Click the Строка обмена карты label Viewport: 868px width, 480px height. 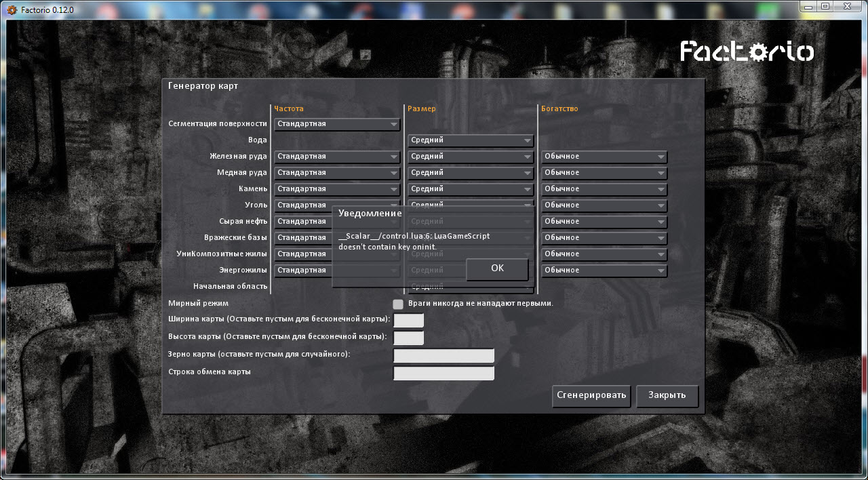click(x=210, y=372)
